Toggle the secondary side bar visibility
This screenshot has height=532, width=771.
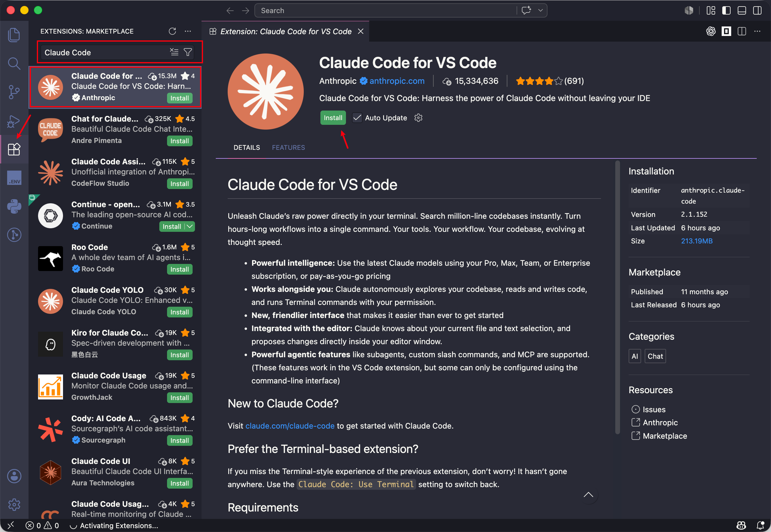[x=757, y=11]
